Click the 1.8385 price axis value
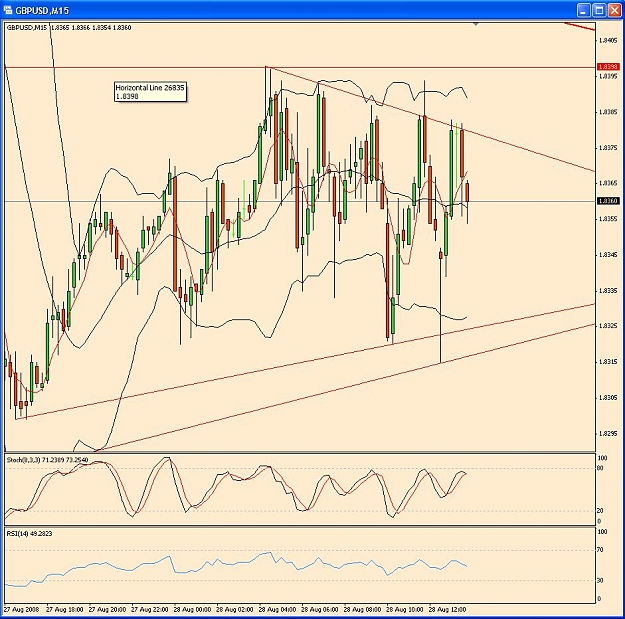Screen dimensions: 625x619 [x=608, y=112]
